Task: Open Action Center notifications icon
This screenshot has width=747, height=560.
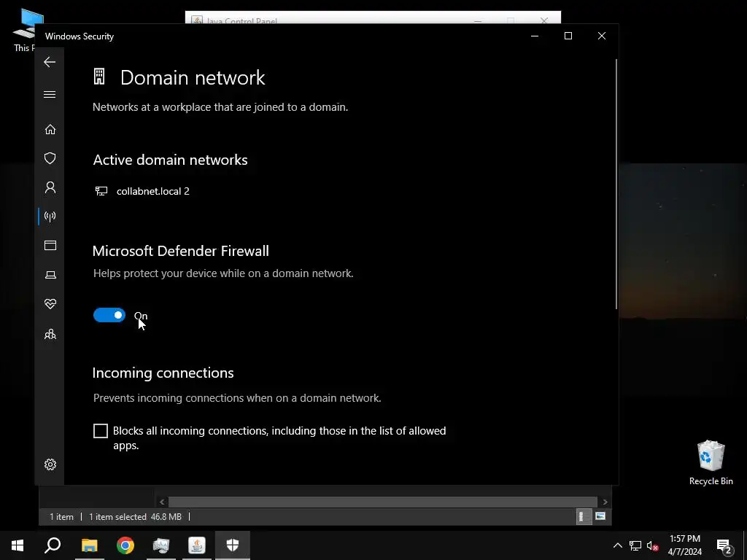Action: tap(724, 545)
